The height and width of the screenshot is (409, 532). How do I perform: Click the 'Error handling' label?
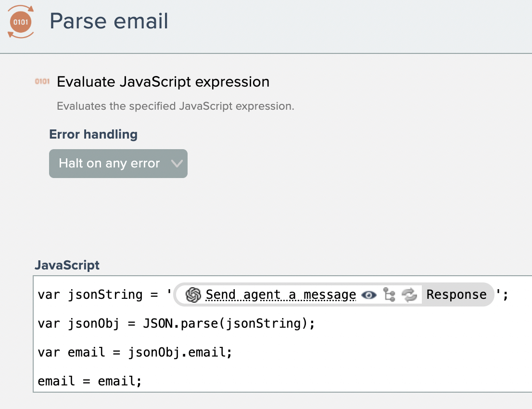click(x=93, y=134)
